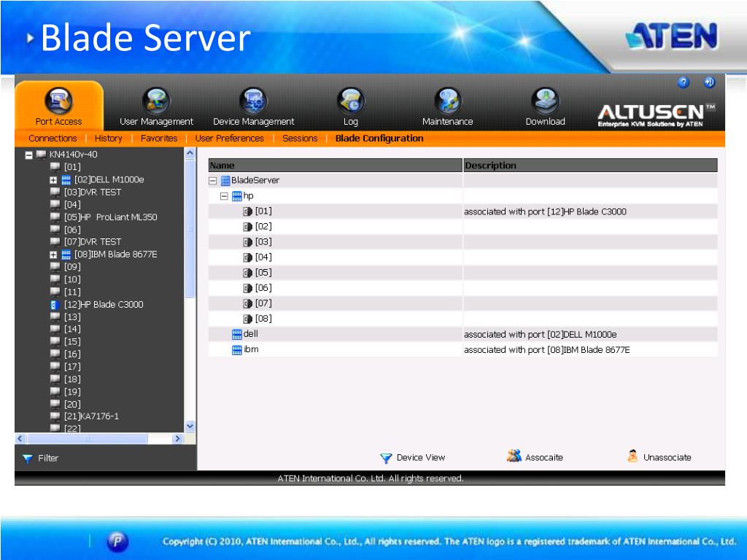
Task: Click the sidebar horizontal scroll right arrow
Action: [178, 438]
